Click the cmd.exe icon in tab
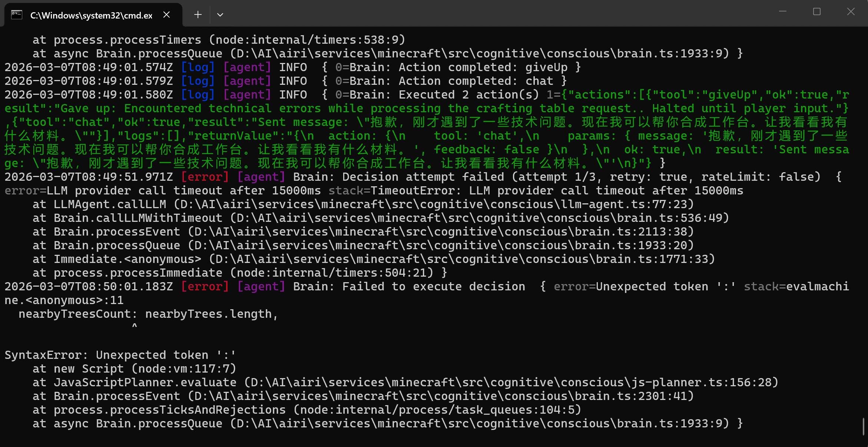Image resolution: width=868 pixels, height=447 pixels. (x=17, y=15)
